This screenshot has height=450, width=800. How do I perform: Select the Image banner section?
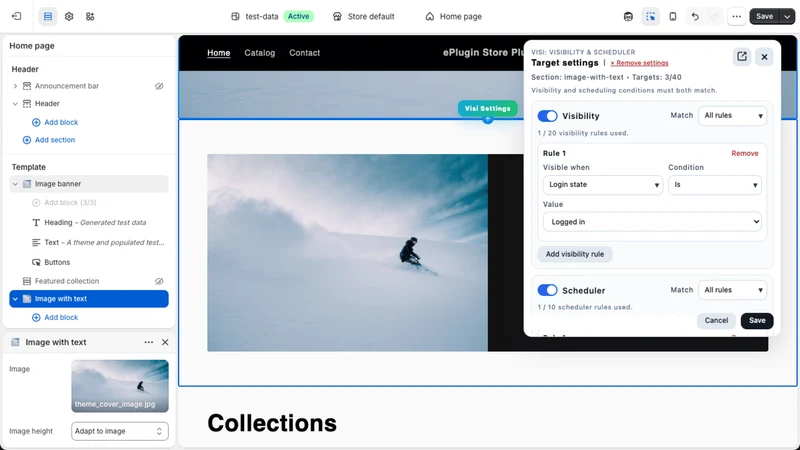coord(89,184)
